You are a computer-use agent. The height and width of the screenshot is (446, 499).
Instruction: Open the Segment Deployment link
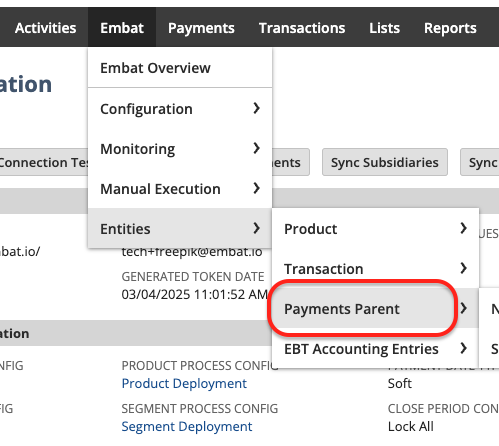(x=187, y=426)
